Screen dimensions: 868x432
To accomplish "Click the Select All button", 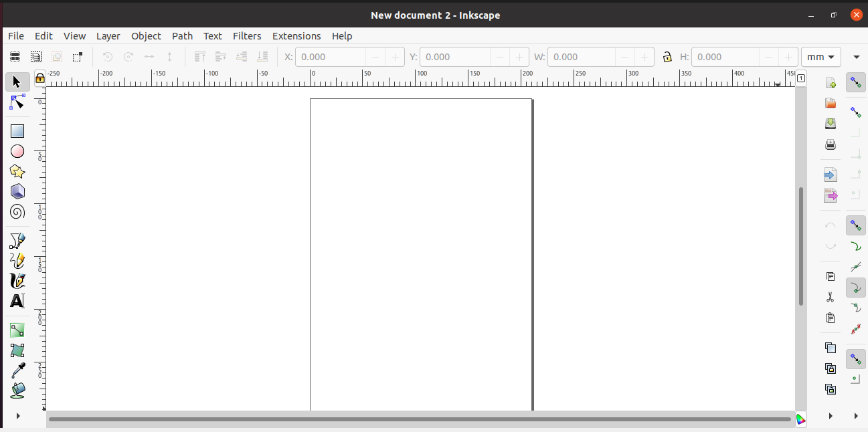I will [15, 56].
